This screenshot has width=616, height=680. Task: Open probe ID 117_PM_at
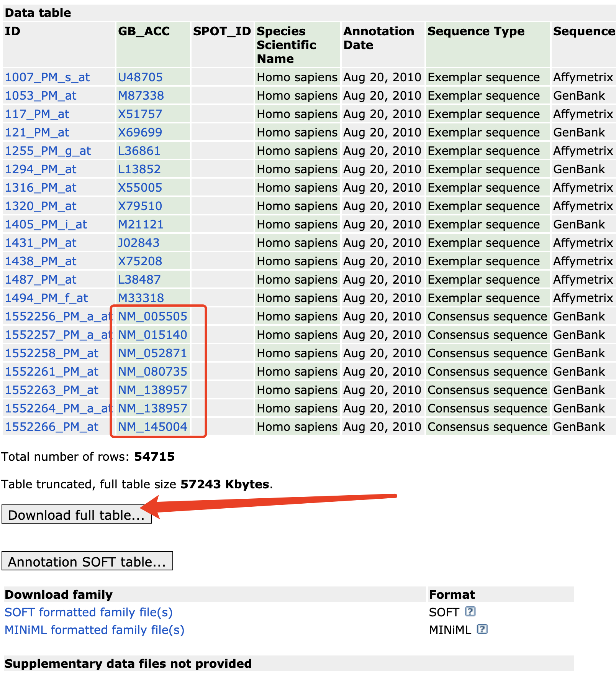point(37,114)
